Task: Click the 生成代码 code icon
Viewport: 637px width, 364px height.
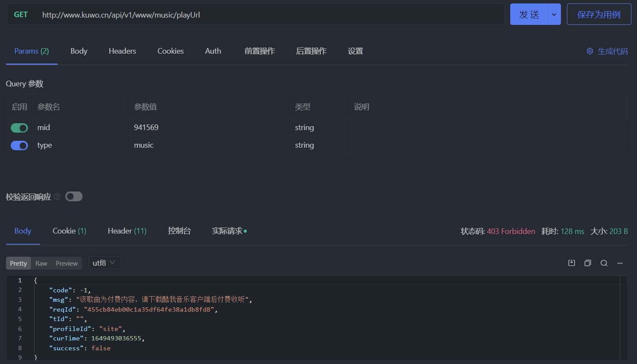Action: (x=590, y=51)
